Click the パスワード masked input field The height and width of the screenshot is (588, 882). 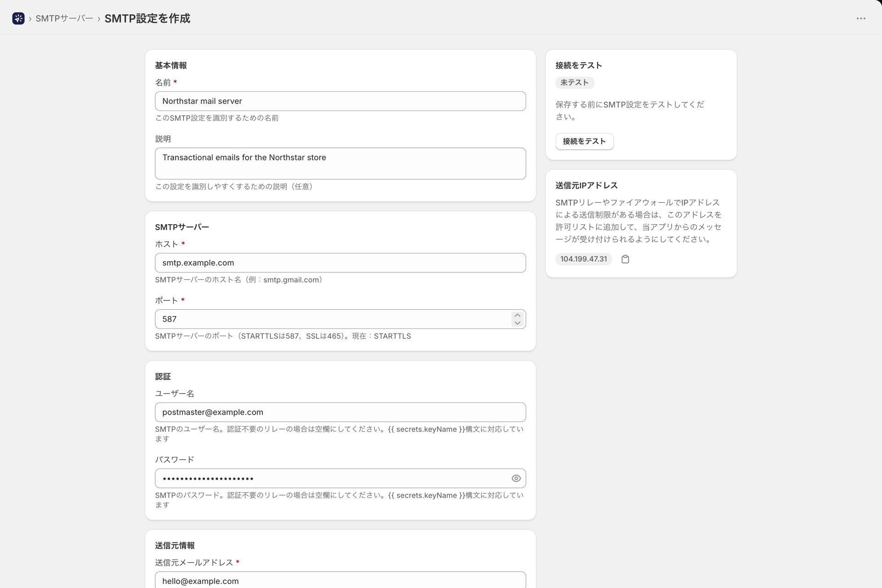pyautogui.click(x=333, y=478)
